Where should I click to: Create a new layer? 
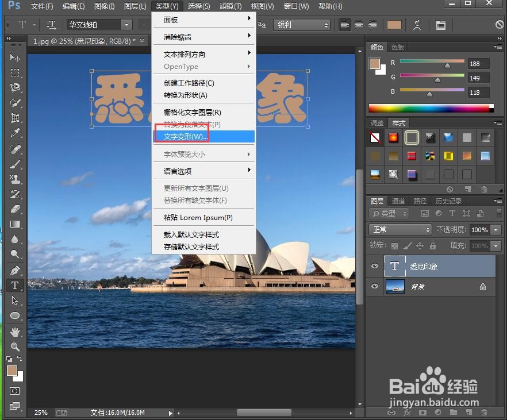[469, 413]
